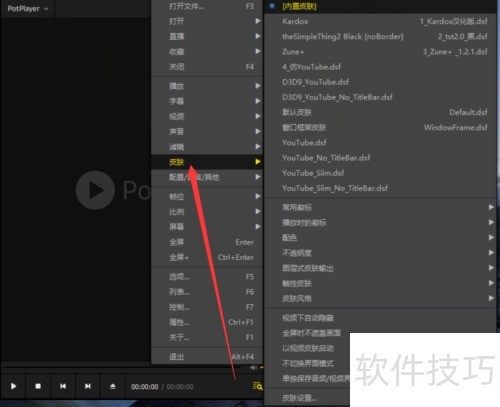Select the D3D9_YouTube_No_TitleBar.dsf skin
Viewport: 500px width, 407px height.
380,97
